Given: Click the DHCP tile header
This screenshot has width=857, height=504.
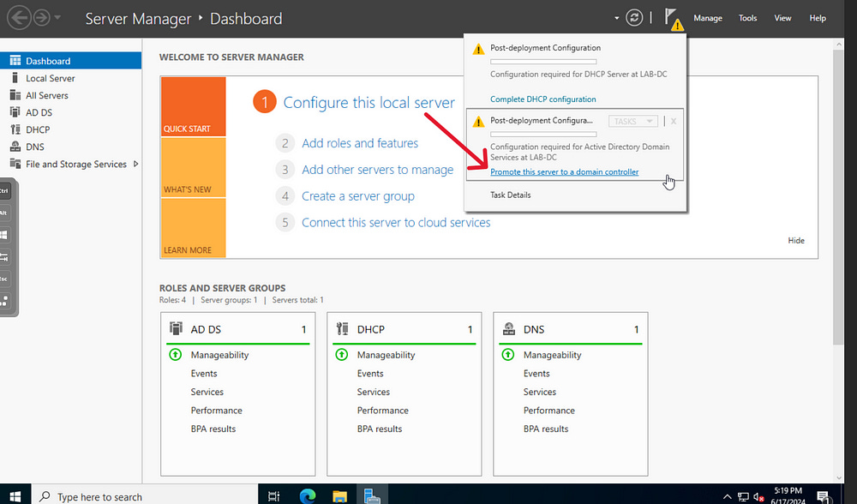Looking at the screenshot, I should (404, 329).
